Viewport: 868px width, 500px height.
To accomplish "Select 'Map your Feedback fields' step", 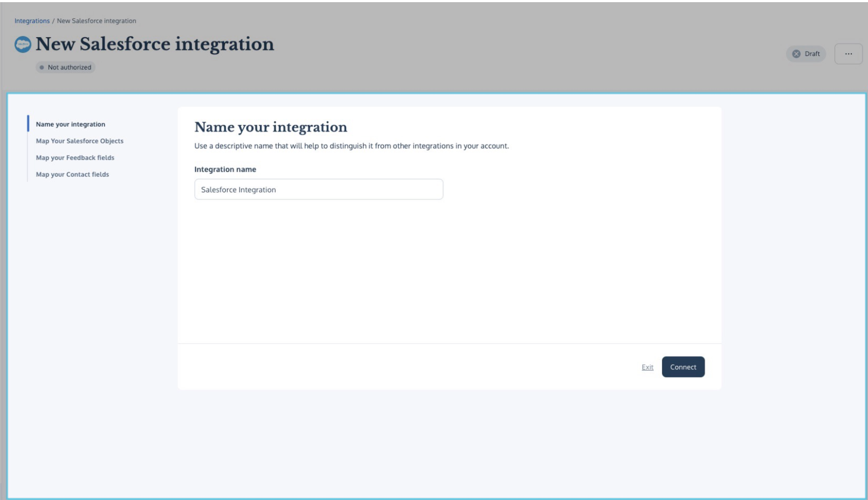I will (75, 158).
